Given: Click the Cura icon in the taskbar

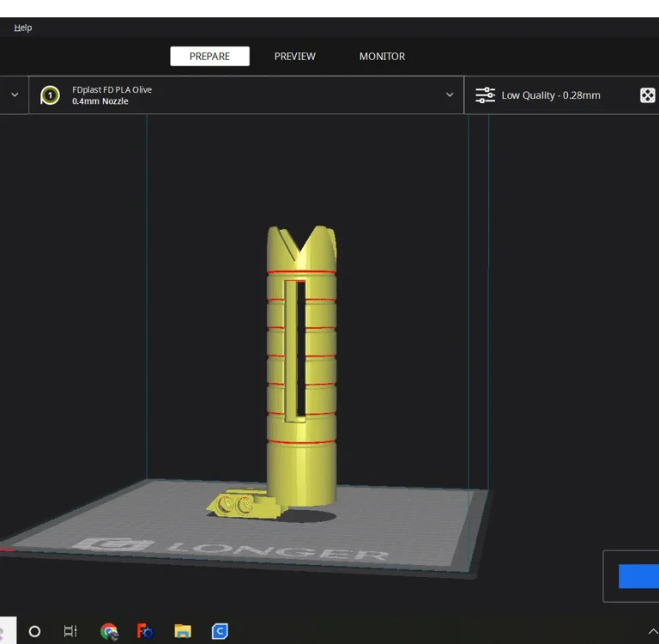Looking at the screenshot, I should (x=220, y=631).
